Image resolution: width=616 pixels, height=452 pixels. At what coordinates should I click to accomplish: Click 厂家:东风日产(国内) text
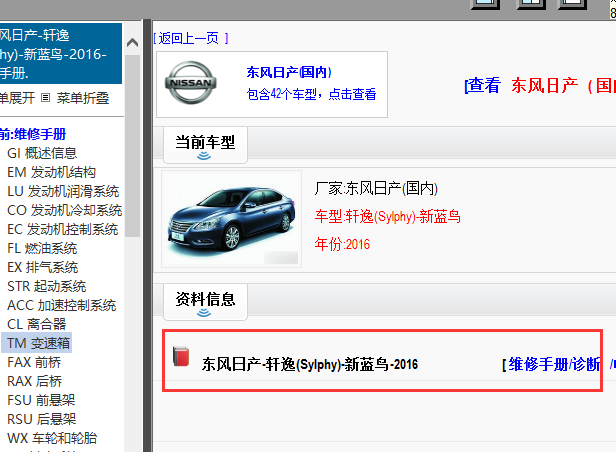(376, 188)
